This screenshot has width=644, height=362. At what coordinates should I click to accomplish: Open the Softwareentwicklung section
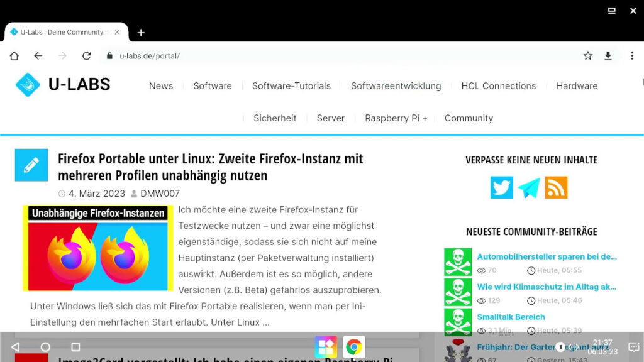pos(396,85)
